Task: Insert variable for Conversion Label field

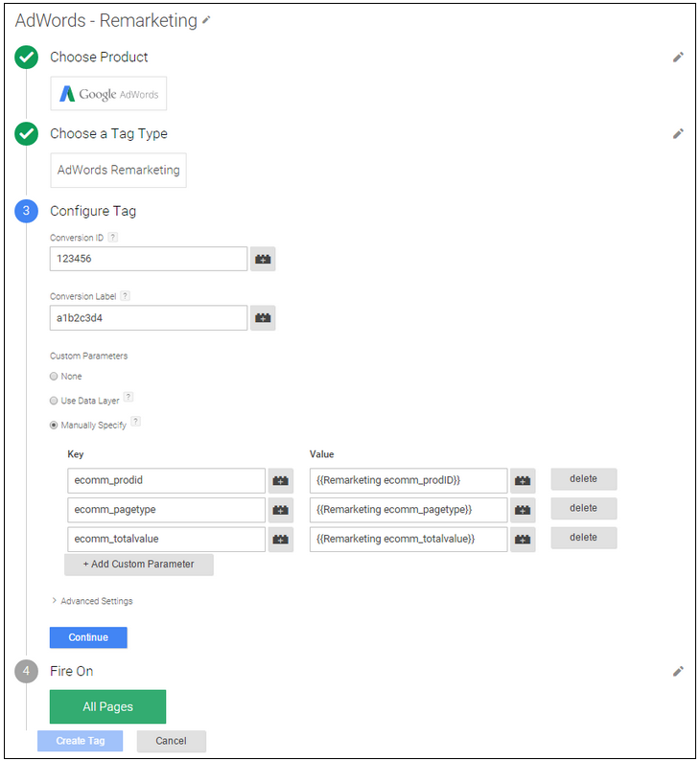Action: tap(263, 318)
